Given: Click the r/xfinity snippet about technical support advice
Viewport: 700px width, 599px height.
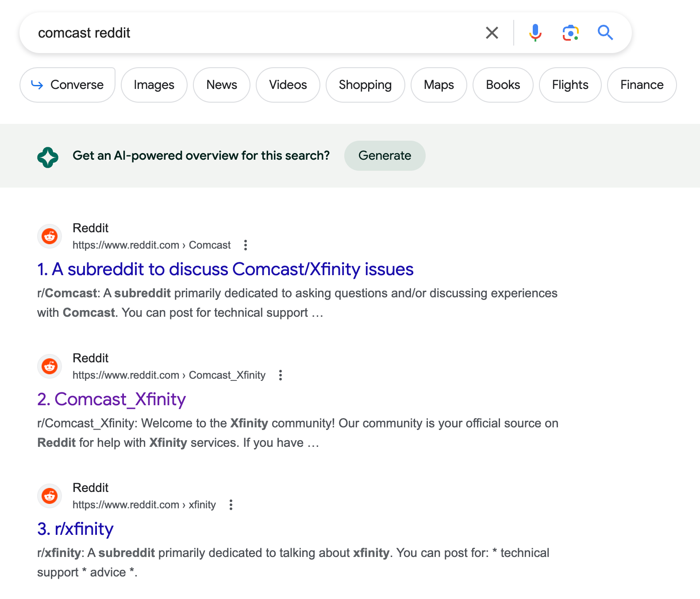Looking at the screenshot, I should [x=293, y=563].
